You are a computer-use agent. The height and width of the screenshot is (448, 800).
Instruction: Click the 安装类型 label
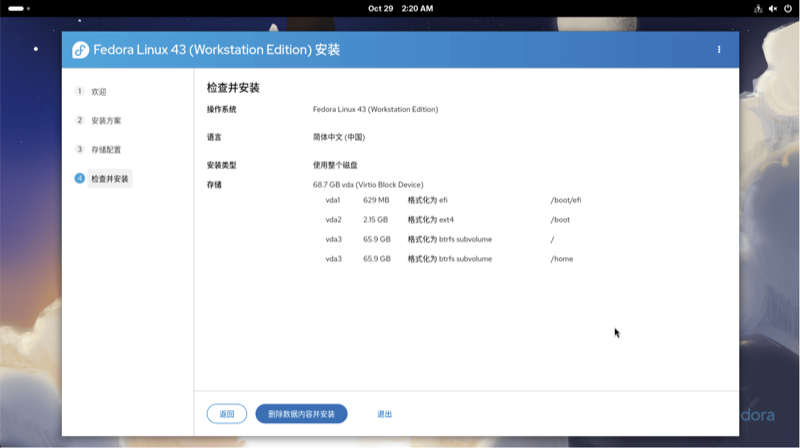221,165
